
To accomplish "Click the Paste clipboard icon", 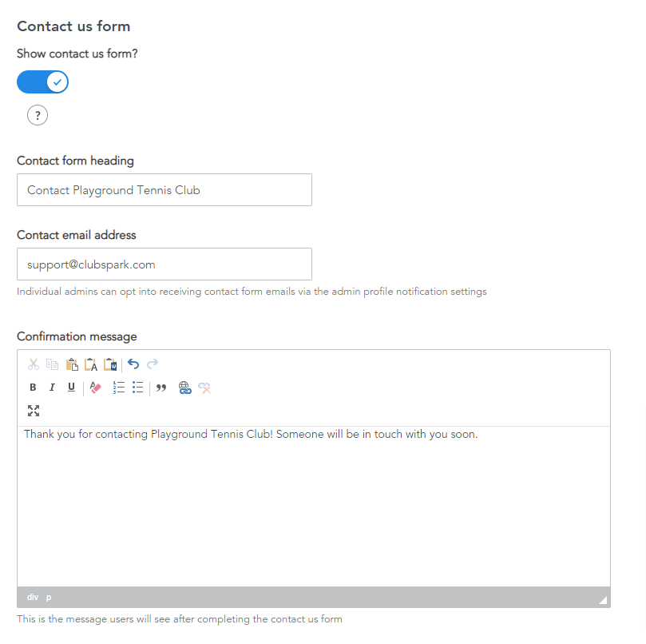I will [72, 364].
